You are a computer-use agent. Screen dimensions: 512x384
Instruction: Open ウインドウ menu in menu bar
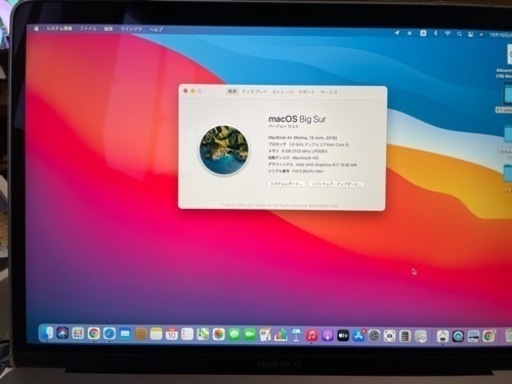click(131, 29)
